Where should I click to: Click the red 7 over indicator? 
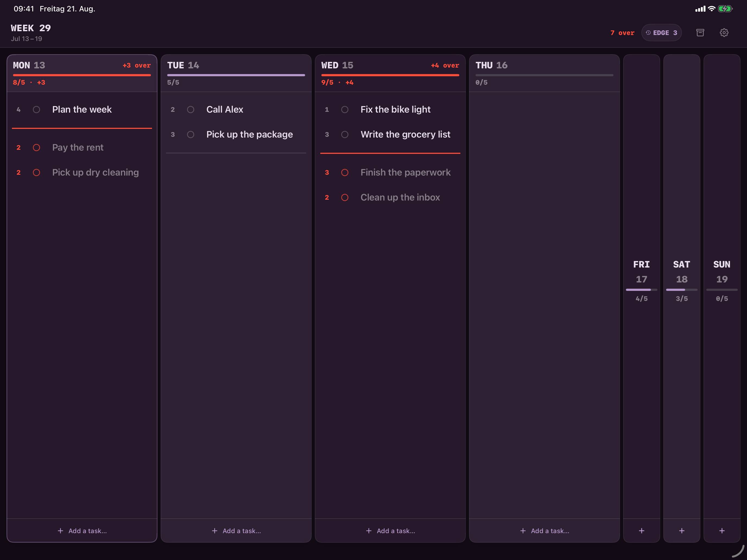[622, 33]
